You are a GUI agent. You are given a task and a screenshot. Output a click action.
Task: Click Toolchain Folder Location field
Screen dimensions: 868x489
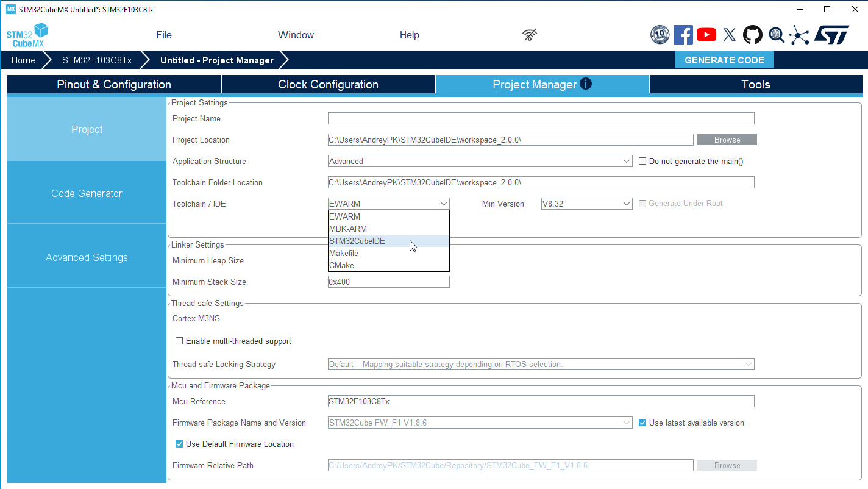point(541,183)
